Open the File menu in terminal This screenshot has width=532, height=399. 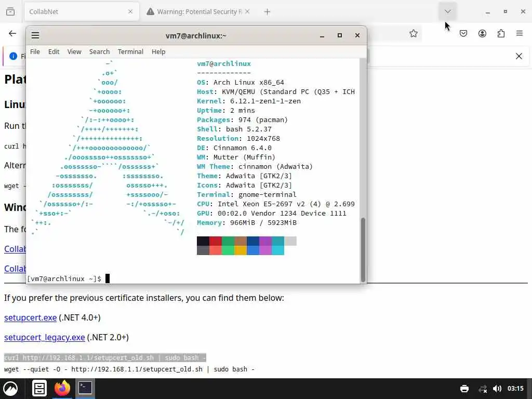coord(35,51)
